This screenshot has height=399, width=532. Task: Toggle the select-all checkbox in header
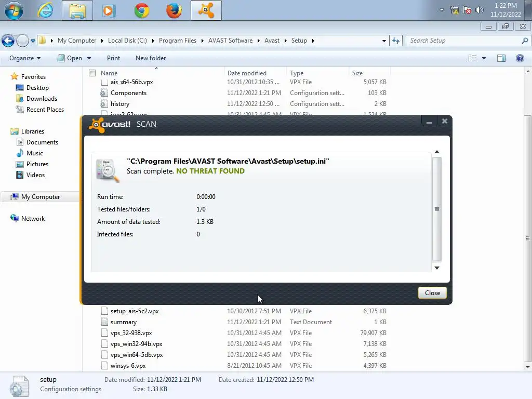tap(92, 73)
